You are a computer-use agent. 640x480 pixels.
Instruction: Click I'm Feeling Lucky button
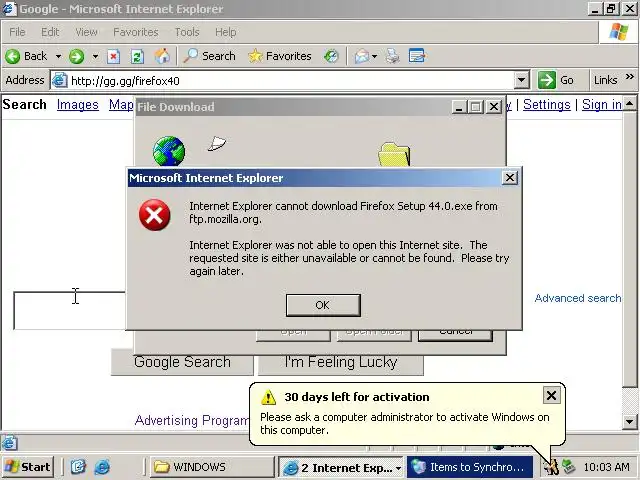[x=341, y=362]
